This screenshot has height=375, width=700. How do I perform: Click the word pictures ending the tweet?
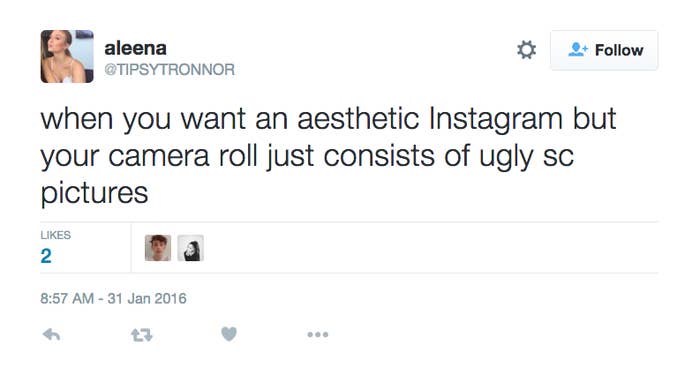tap(94, 194)
